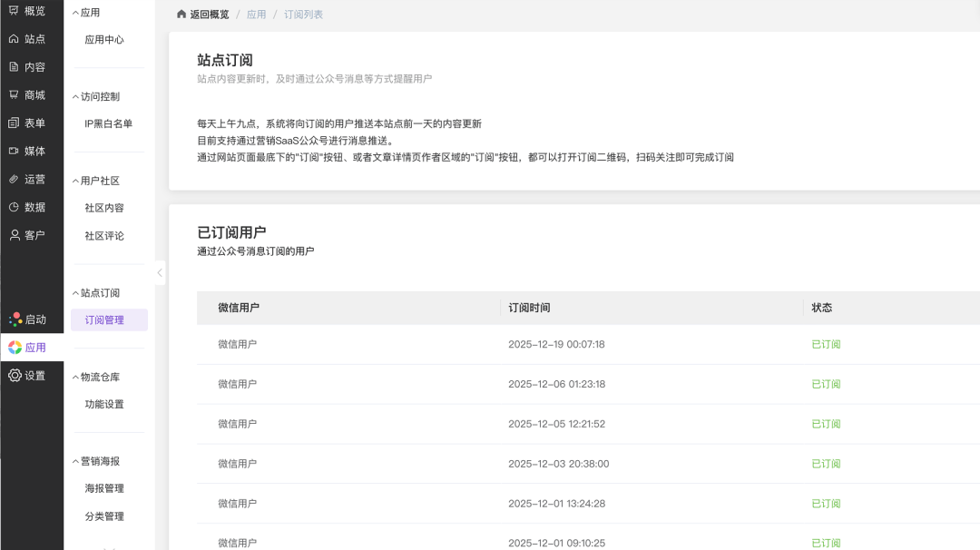Click the 已订阅用户 section heading
This screenshot has height=550, width=980.
coord(232,232)
